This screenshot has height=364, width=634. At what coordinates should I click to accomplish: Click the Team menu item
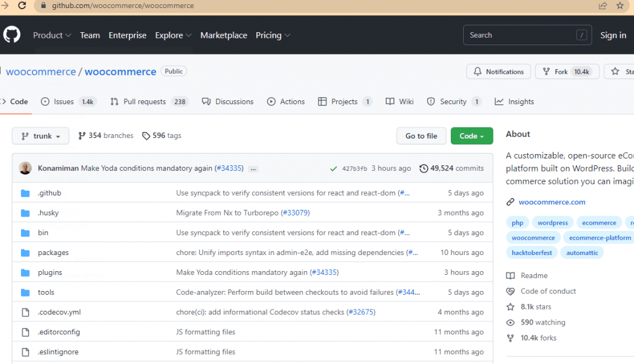[90, 35]
